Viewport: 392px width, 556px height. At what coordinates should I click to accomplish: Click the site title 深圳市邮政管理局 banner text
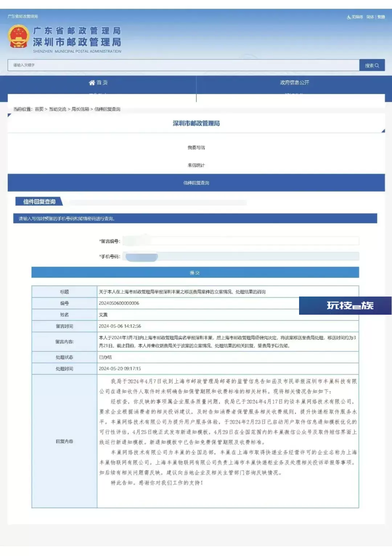77,42
